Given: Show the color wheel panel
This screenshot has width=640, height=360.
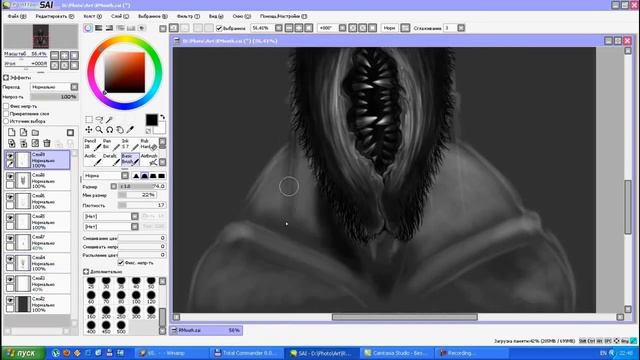Looking at the screenshot, I should (88, 28).
